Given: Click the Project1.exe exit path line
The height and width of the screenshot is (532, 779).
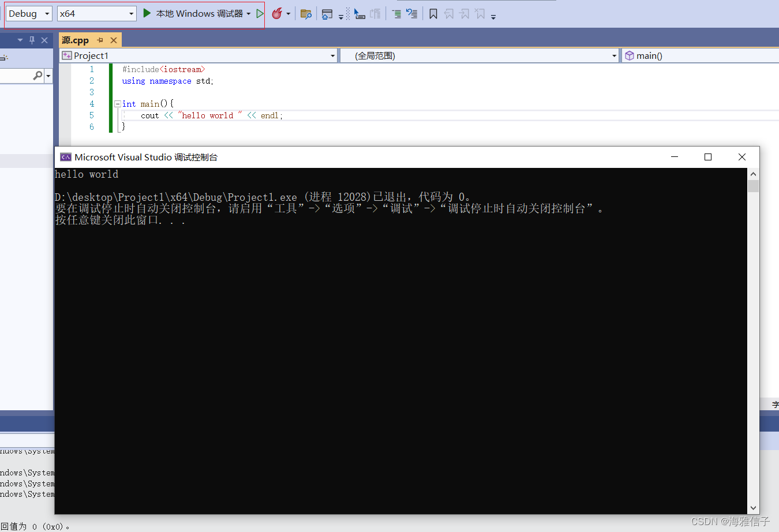Looking at the screenshot, I should pyautogui.click(x=263, y=197).
